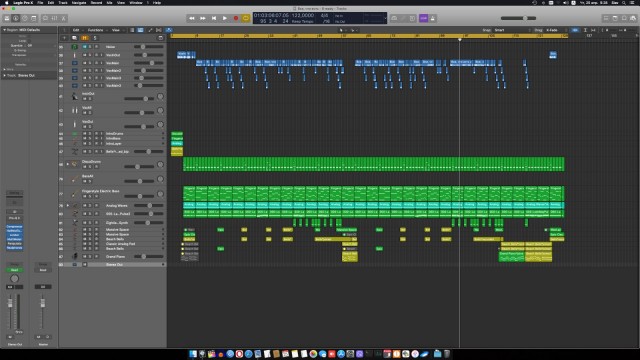Viewport: 640px width, 360px height.
Task: Expand the Analog Waves track stack
Action: click(x=68, y=206)
